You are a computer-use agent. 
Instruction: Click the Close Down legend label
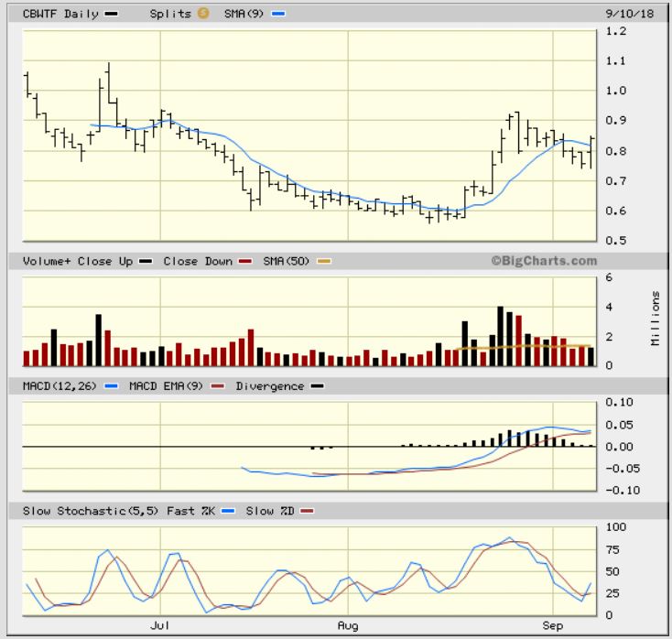click(198, 261)
